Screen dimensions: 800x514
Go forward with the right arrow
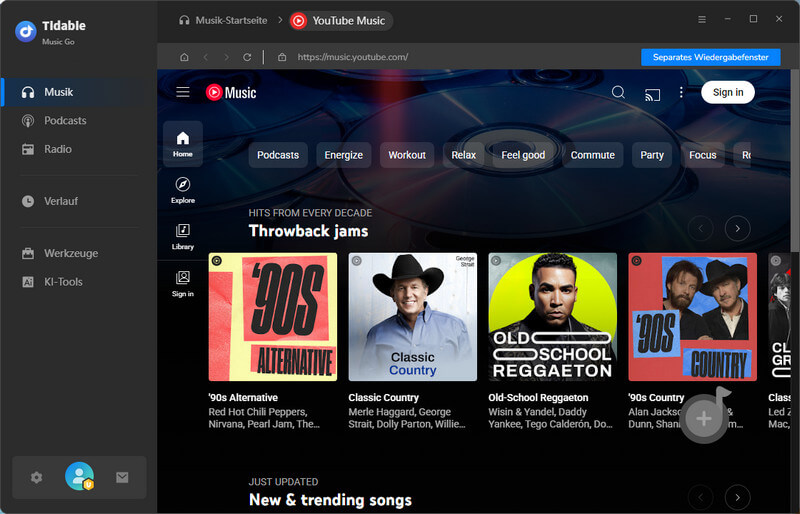point(227,57)
